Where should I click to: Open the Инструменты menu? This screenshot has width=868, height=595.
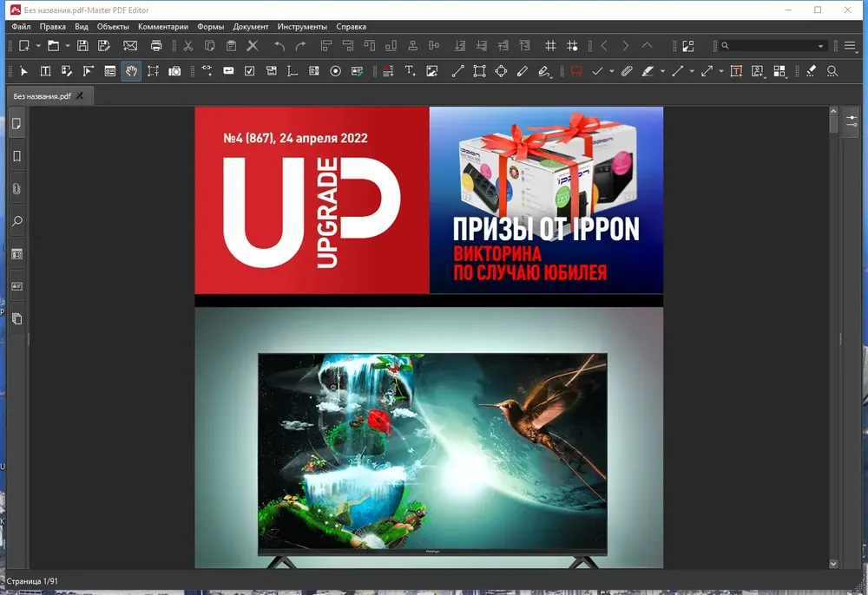302,27
